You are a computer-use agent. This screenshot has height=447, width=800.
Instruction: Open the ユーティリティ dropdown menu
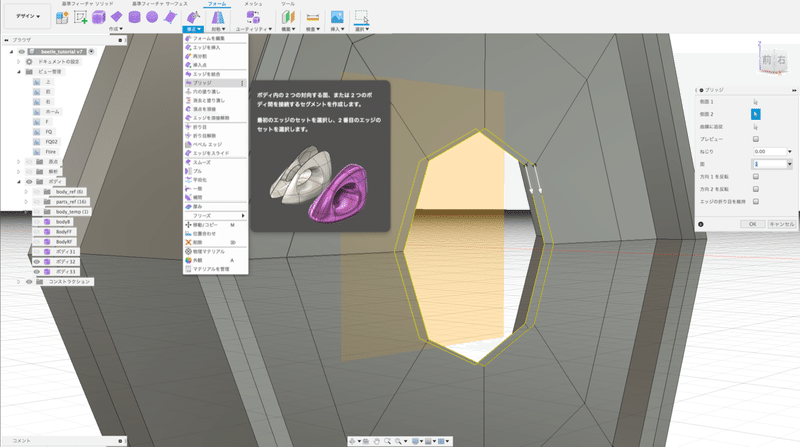point(254,29)
